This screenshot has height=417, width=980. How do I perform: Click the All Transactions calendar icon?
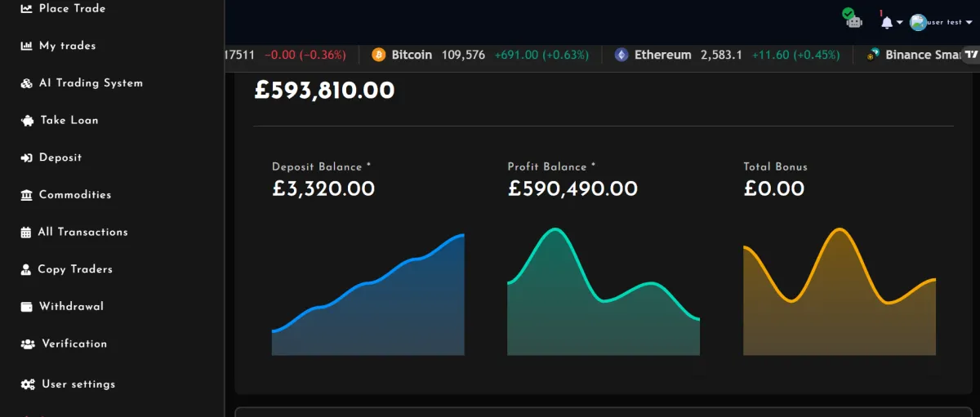[26, 232]
